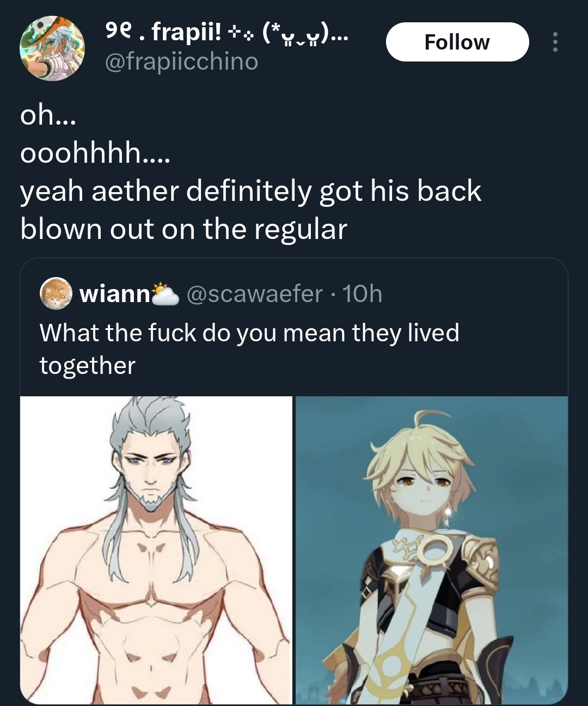This screenshot has width=588, height=706.
Task: Open the @frapiicchino handle link
Action: [181, 62]
